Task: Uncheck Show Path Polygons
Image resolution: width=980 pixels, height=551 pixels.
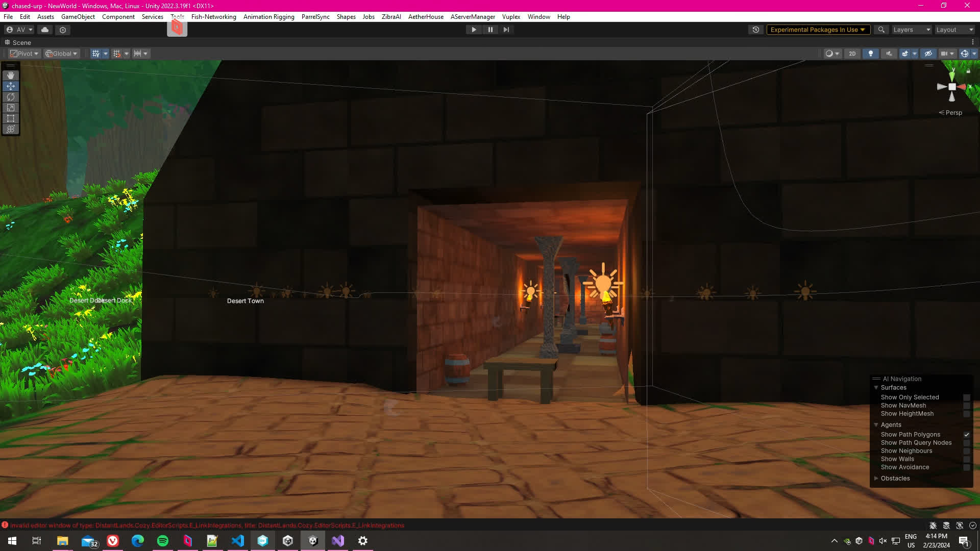Action: tap(966, 435)
